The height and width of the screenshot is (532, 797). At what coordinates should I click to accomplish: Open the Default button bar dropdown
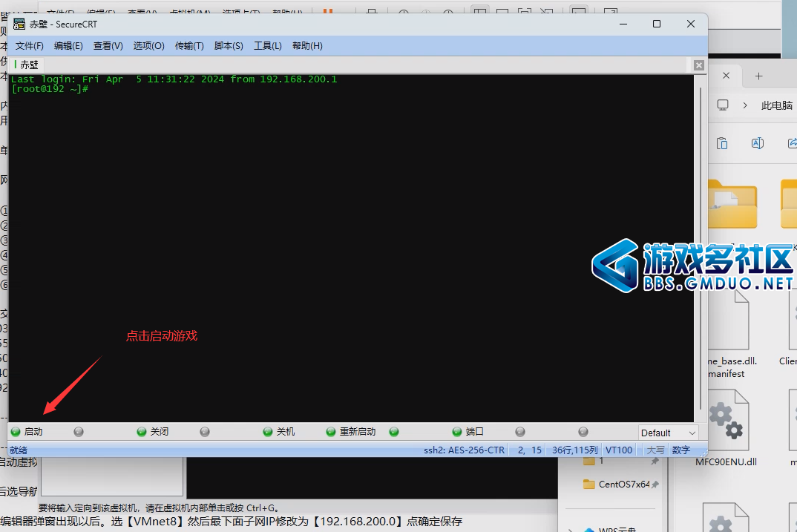click(x=669, y=433)
